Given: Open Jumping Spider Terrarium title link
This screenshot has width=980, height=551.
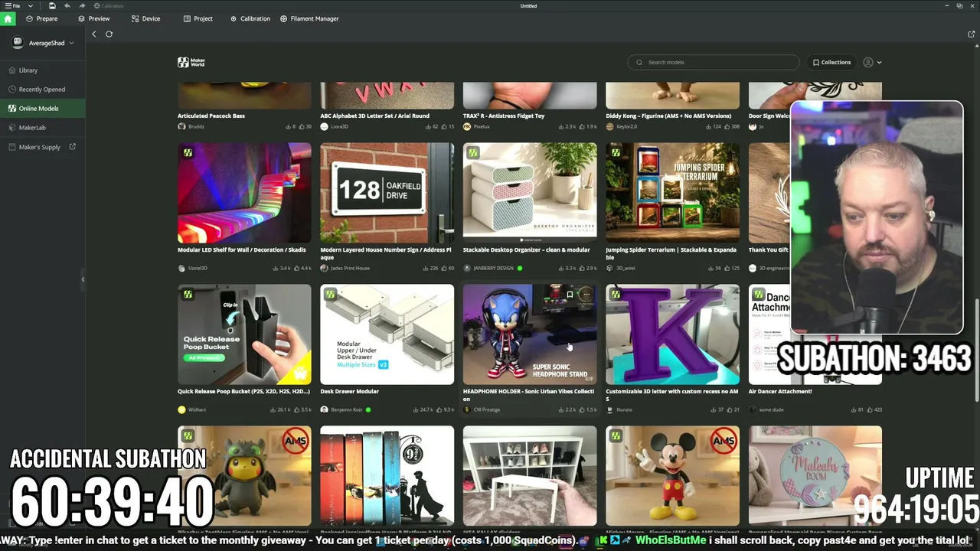Looking at the screenshot, I should coord(671,253).
